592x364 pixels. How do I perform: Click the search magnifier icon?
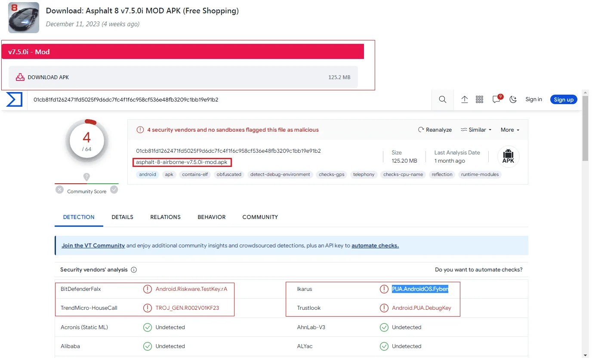(442, 99)
